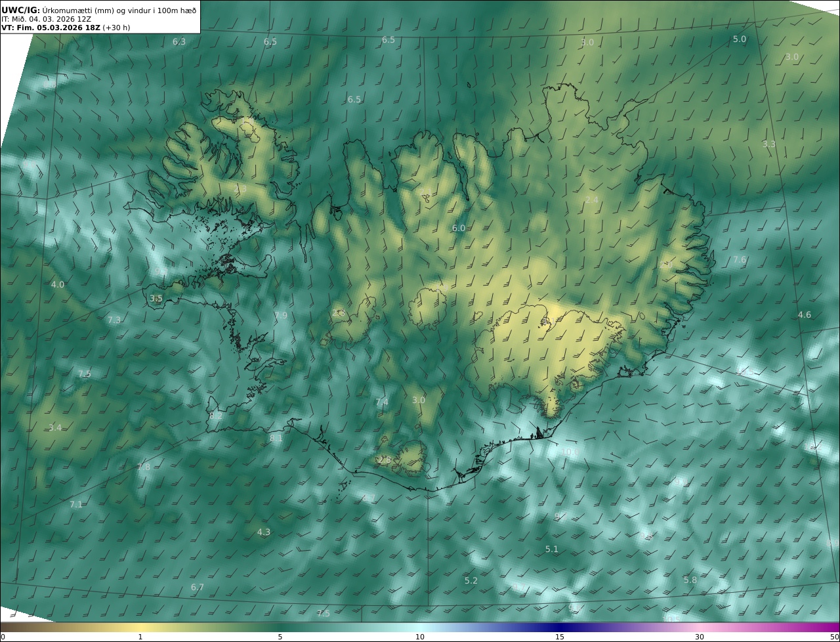Image resolution: width=840 pixels, height=642 pixels.
Task: Click the pale pink colorbar segment near 30
Action: click(700, 627)
